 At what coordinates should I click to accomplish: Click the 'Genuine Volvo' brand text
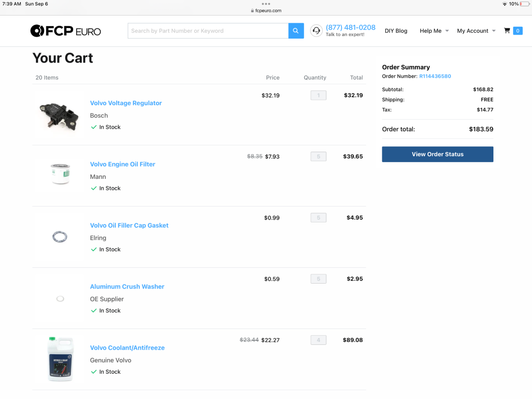click(111, 360)
